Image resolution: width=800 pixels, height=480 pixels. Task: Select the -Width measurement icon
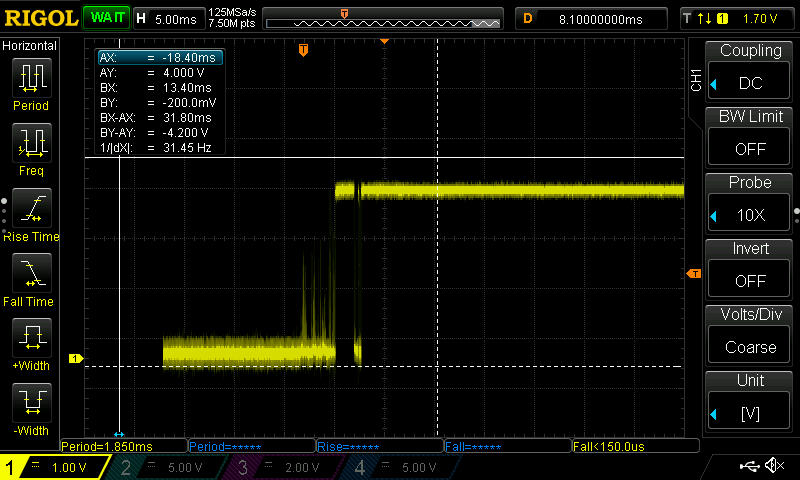pos(31,404)
